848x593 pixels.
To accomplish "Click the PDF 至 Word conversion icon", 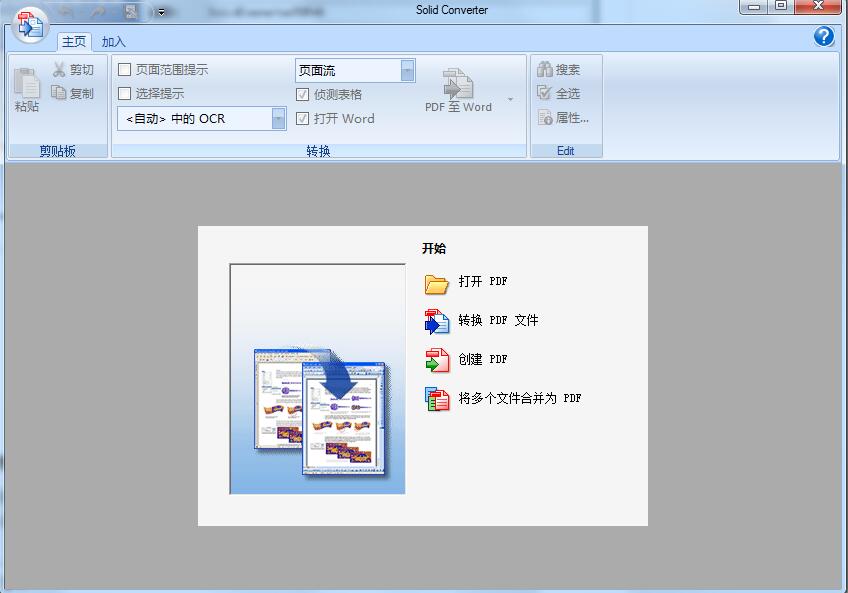I will (x=457, y=85).
